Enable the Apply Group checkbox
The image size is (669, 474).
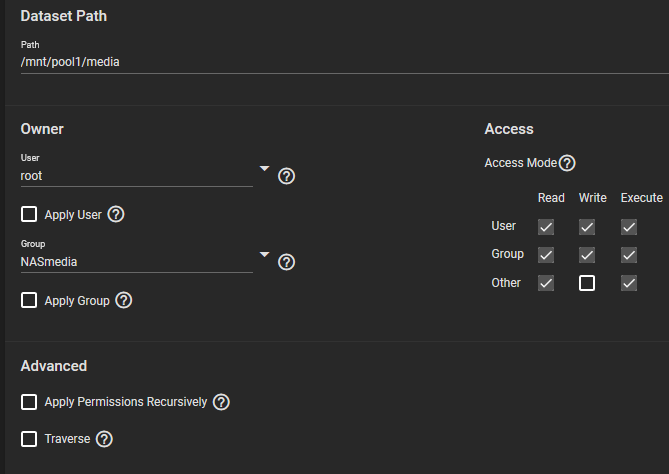[x=29, y=300]
